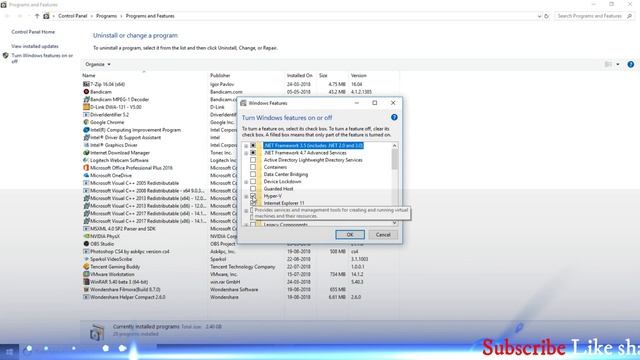Click features list scroll up arrow
The height and width of the screenshot is (360, 640).
394,146
